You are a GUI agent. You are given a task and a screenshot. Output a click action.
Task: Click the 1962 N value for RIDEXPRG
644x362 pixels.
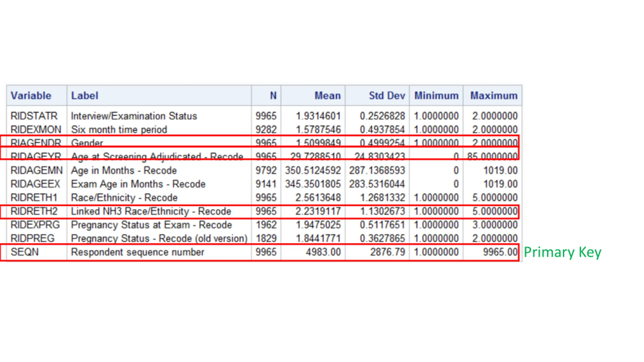(x=266, y=225)
